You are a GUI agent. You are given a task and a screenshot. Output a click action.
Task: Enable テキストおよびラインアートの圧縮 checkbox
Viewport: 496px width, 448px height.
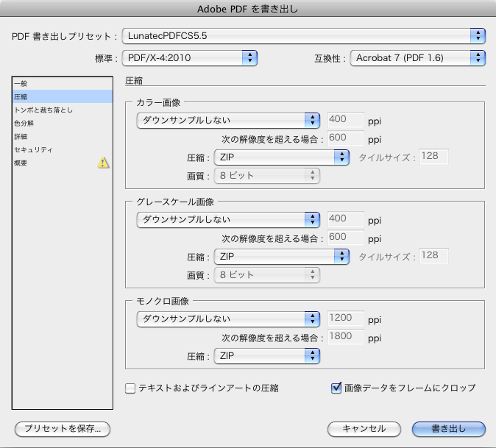[x=130, y=388]
